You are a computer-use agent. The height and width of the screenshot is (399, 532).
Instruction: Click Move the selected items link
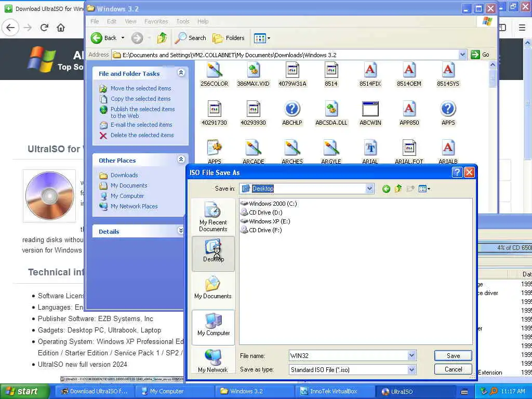coord(141,88)
